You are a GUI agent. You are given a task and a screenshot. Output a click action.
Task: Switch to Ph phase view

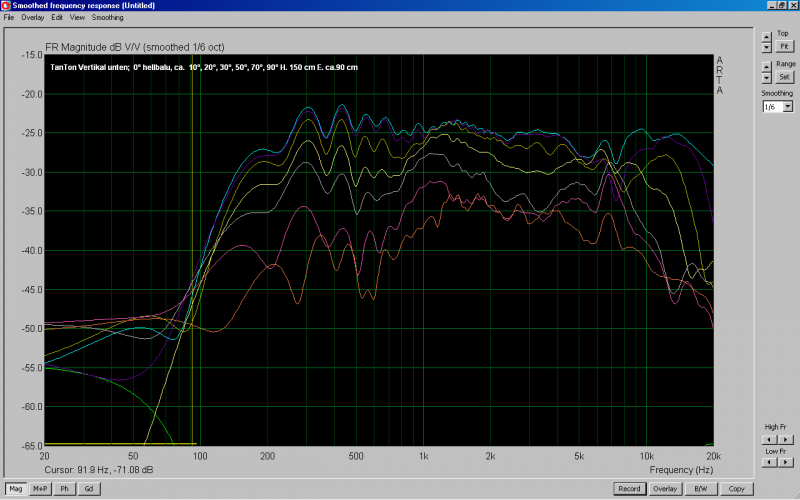pos(65,488)
